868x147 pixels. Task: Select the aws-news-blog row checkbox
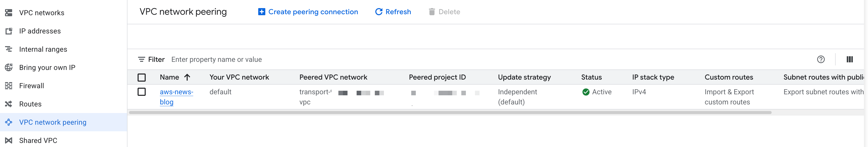pos(142,92)
